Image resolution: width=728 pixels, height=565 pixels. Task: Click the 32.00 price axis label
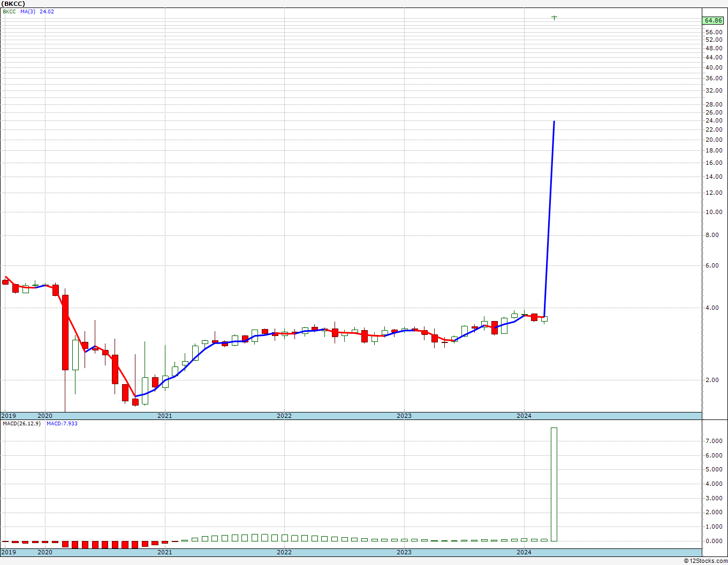pos(714,90)
